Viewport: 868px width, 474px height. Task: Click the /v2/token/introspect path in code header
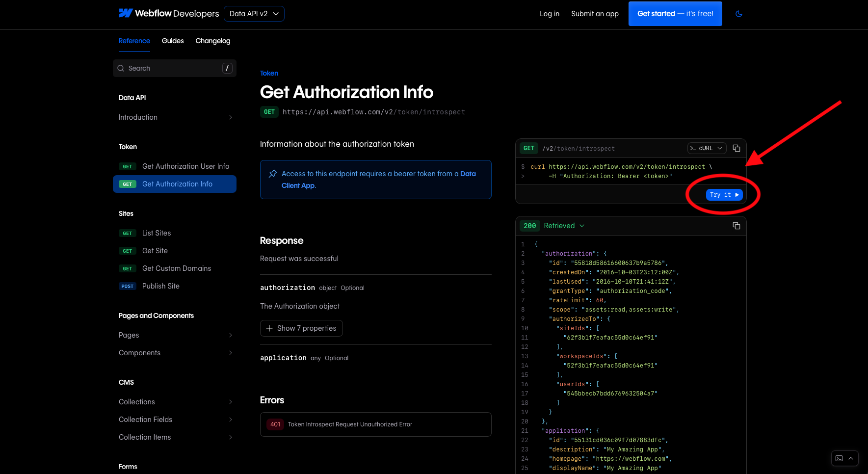click(579, 148)
